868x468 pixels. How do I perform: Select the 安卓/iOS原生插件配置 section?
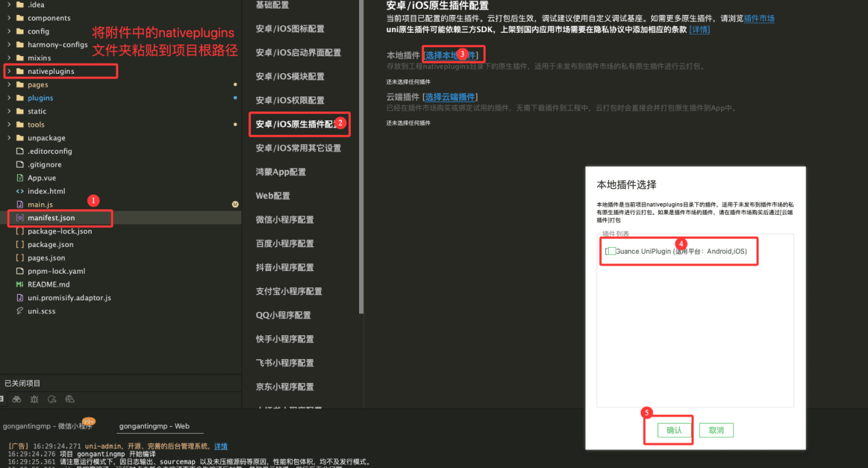(299, 125)
